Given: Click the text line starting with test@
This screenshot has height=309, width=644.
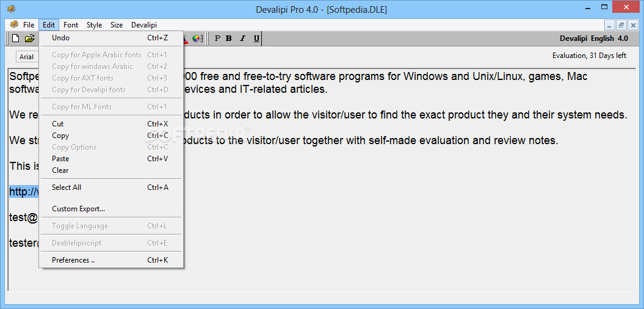Looking at the screenshot, I should 23,217.
